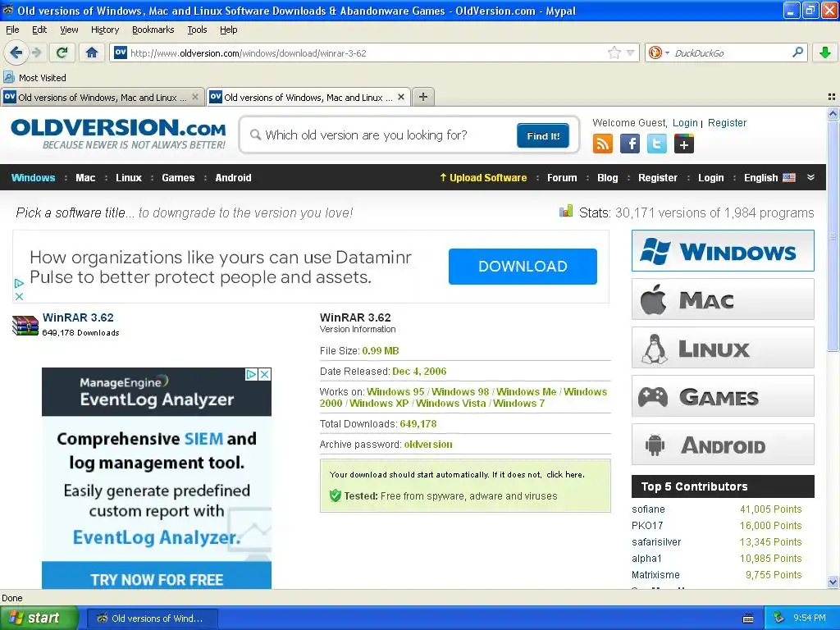Click the keyboard icon in system tray
This screenshot has height=630, width=840.
748,619
